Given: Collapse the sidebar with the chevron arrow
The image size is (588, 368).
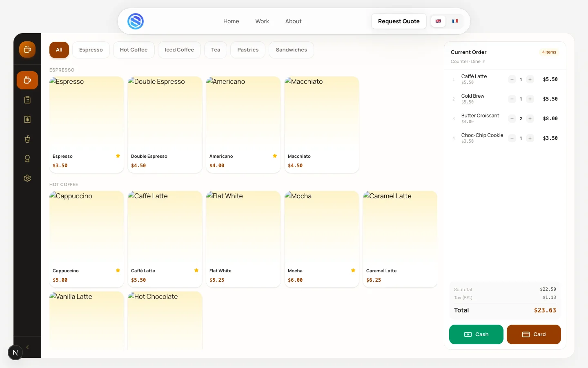Looking at the screenshot, I should (x=27, y=347).
